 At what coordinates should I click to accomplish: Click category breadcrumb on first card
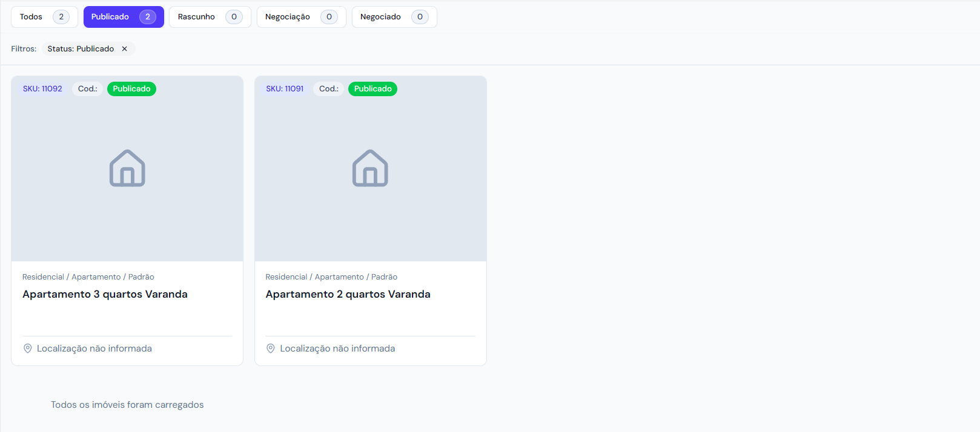click(88, 277)
